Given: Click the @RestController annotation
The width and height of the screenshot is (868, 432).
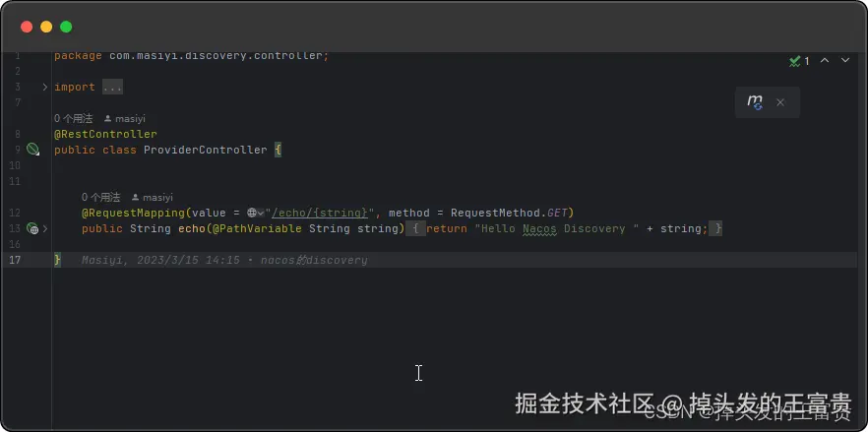Looking at the screenshot, I should click(x=105, y=134).
